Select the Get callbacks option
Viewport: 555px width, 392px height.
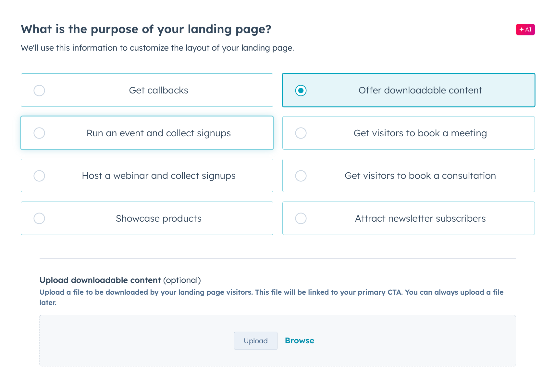point(147,90)
